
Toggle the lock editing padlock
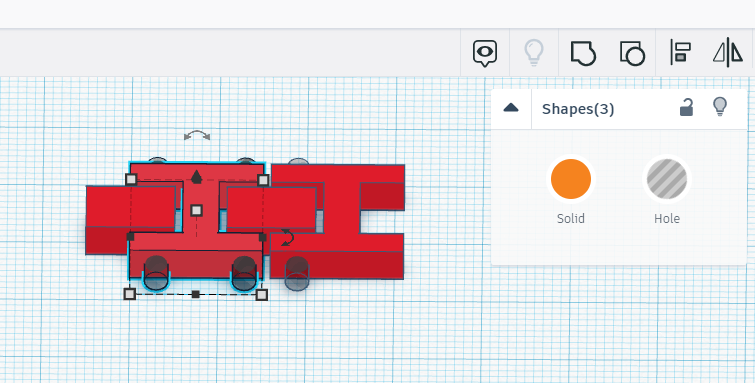pyautogui.click(x=686, y=107)
